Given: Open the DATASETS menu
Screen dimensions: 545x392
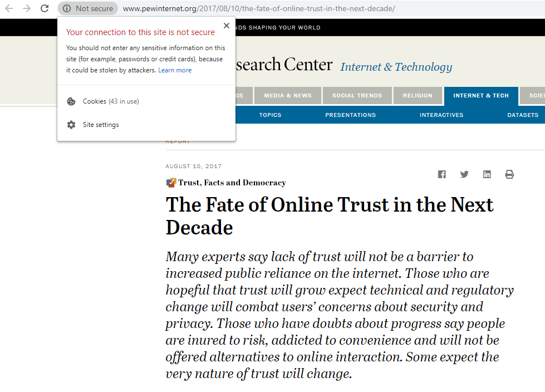Looking at the screenshot, I should click(x=523, y=115).
